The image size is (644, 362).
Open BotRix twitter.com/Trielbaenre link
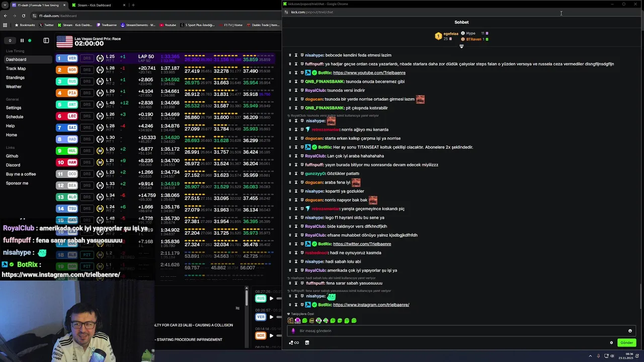click(362, 244)
